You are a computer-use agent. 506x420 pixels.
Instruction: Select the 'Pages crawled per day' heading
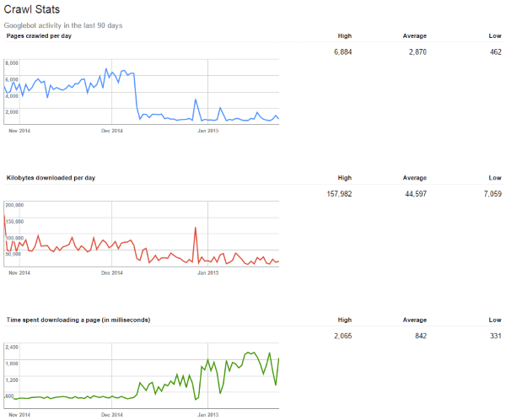pos(39,35)
